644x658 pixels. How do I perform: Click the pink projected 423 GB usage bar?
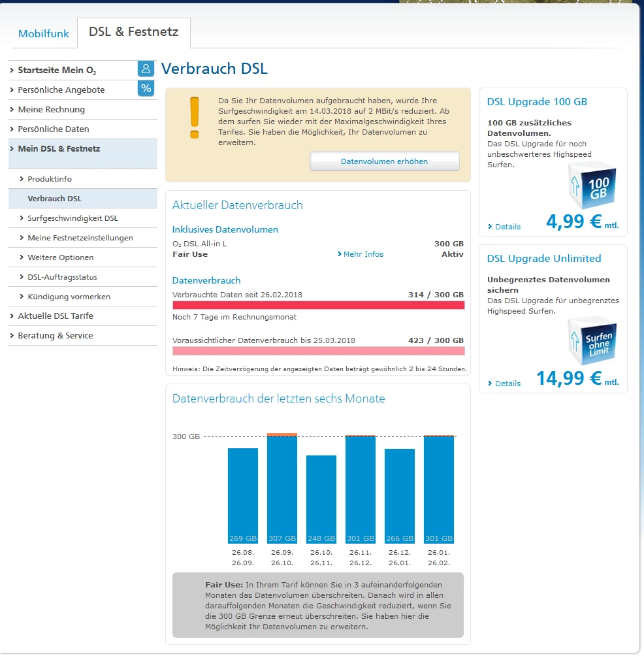click(319, 351)
